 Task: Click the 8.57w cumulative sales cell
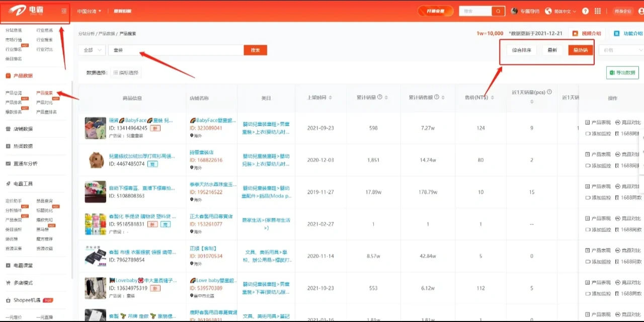coord(373,256)
